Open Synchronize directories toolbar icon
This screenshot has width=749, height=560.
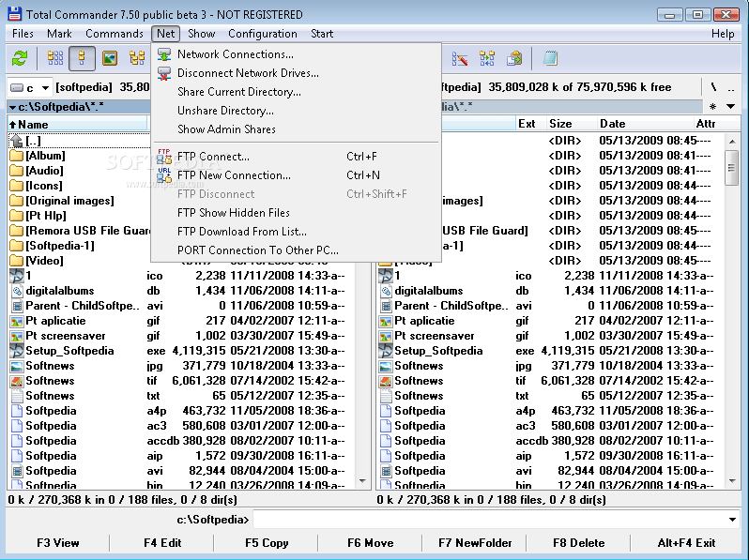[487, 59]
